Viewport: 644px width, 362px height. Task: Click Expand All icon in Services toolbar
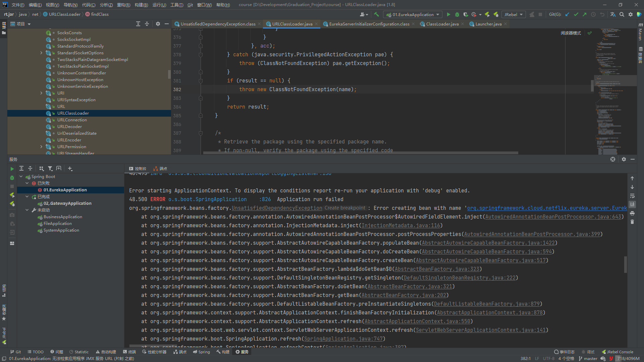pos(21,169)
